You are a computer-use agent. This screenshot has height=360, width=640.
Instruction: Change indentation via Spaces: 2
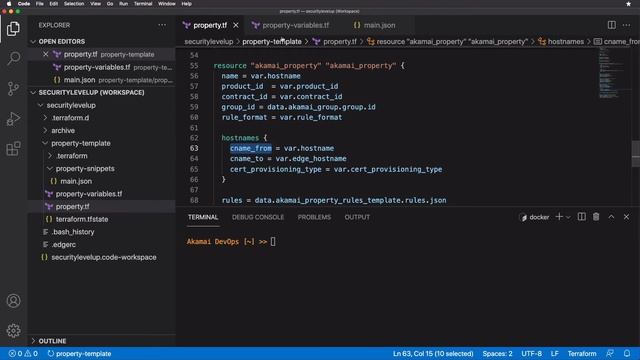point(497,353)
